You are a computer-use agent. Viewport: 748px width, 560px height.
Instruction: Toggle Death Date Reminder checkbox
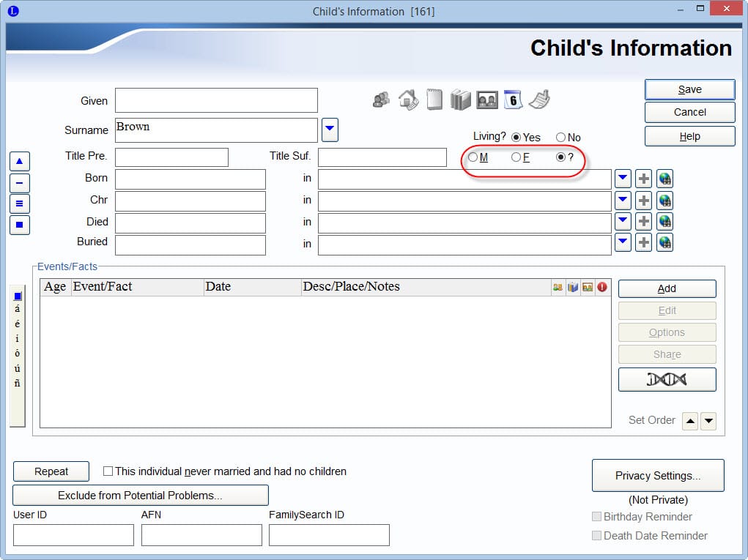point(596,535)
